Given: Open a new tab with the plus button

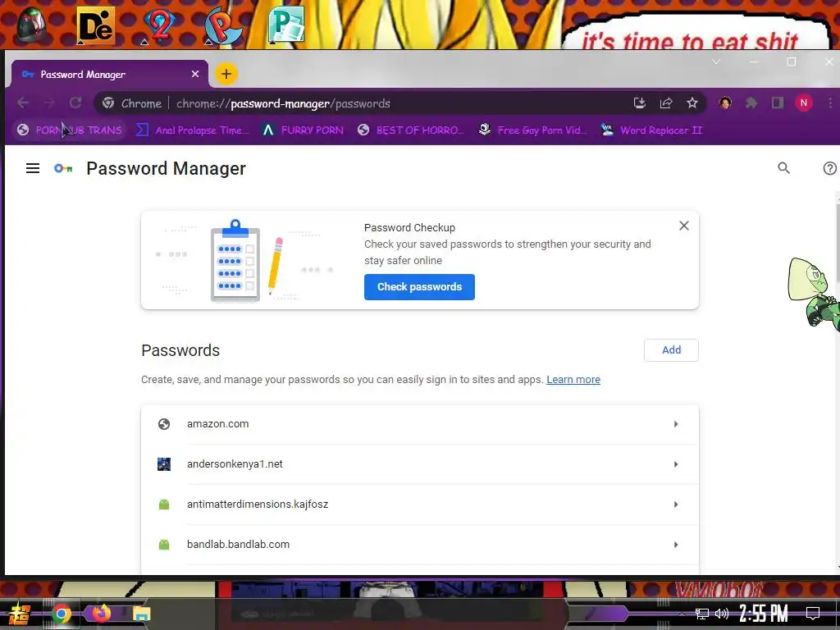Looking at the screenshot, I should pos(226,74).
